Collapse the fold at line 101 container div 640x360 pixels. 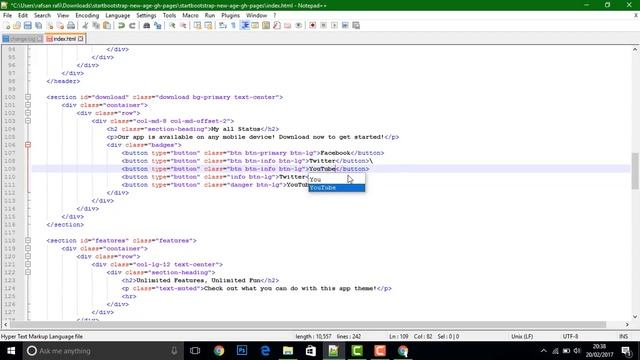coord(28,105)
